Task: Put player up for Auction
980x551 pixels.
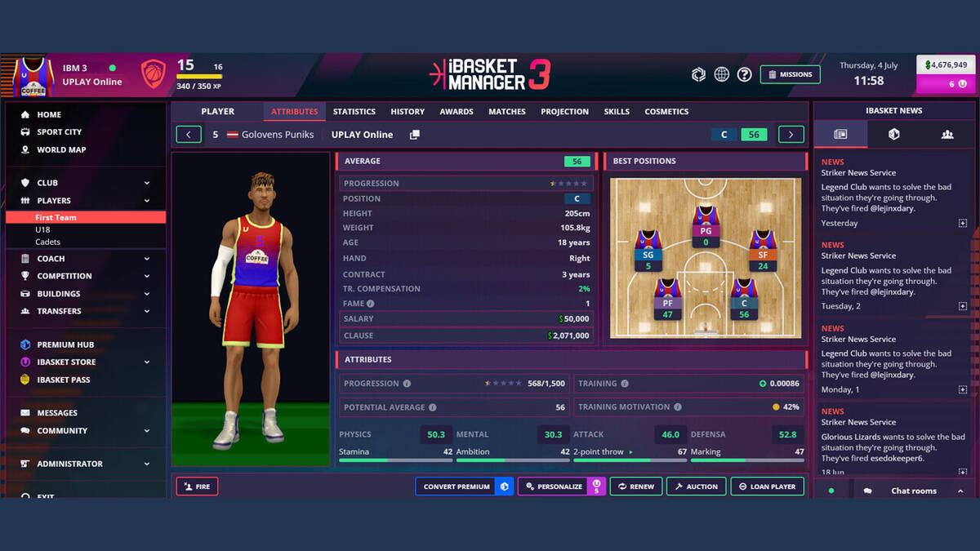Action: tap(696, 487)
